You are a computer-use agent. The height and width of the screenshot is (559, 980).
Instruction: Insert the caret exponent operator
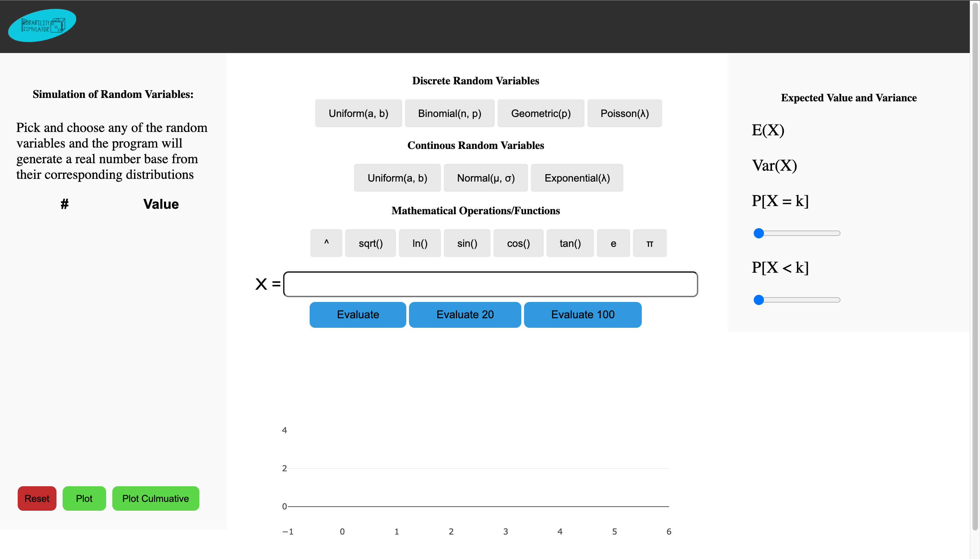pos(326,243)
